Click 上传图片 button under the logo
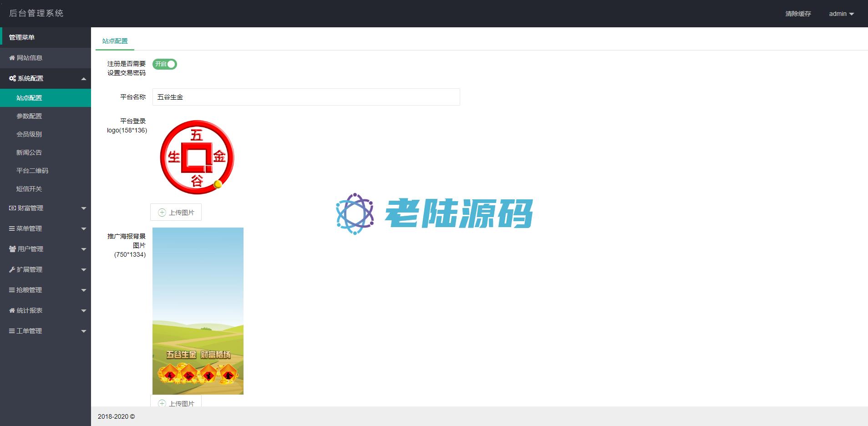Screen dimensions: 868x426 [176, 212]
